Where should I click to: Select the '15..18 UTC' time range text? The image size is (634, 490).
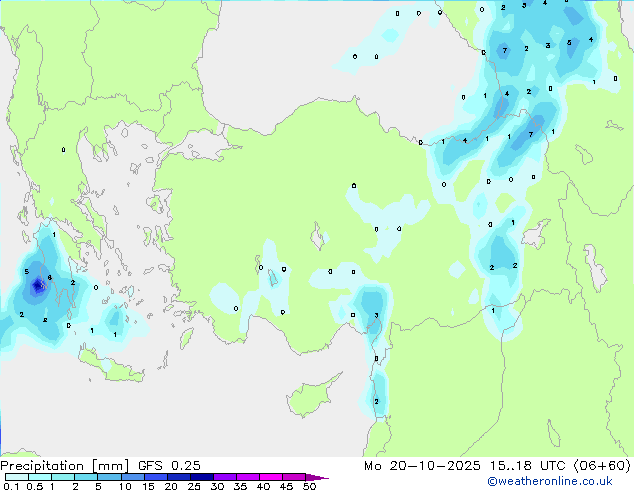(x=527, y=466)
